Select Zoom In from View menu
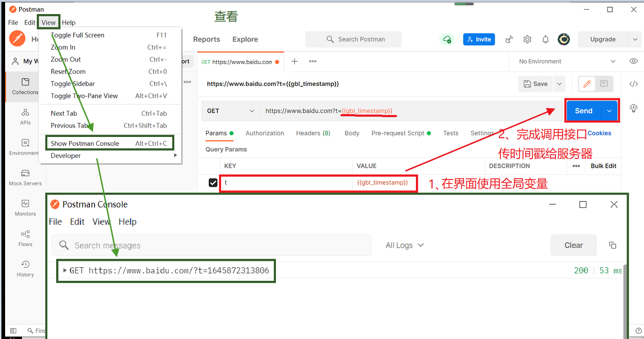This screenshot has height=339, width=644. [111, 47]
